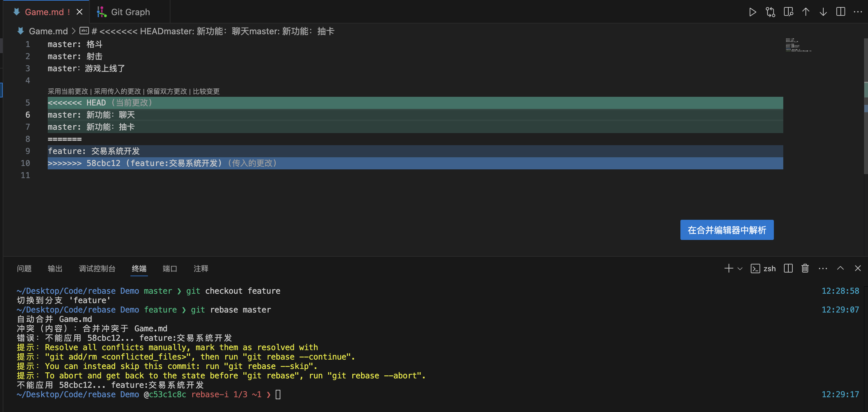Click line 'master: 新功能: 抽卡'

(x=415, y=127)
